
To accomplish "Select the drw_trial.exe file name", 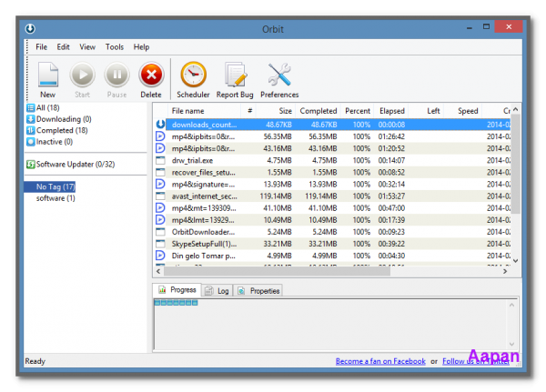I will pos(192,160).
